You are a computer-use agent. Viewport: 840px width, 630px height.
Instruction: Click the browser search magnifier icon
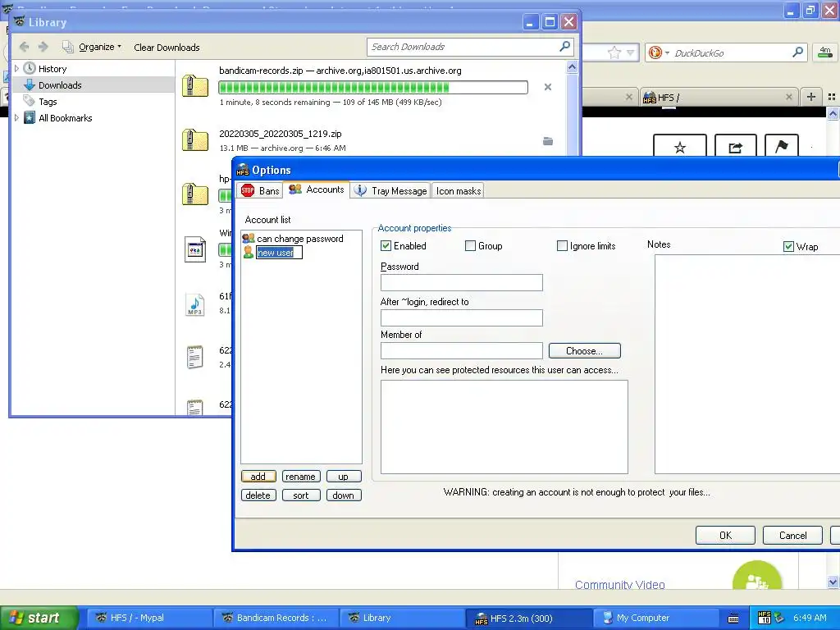click(797, 52)
